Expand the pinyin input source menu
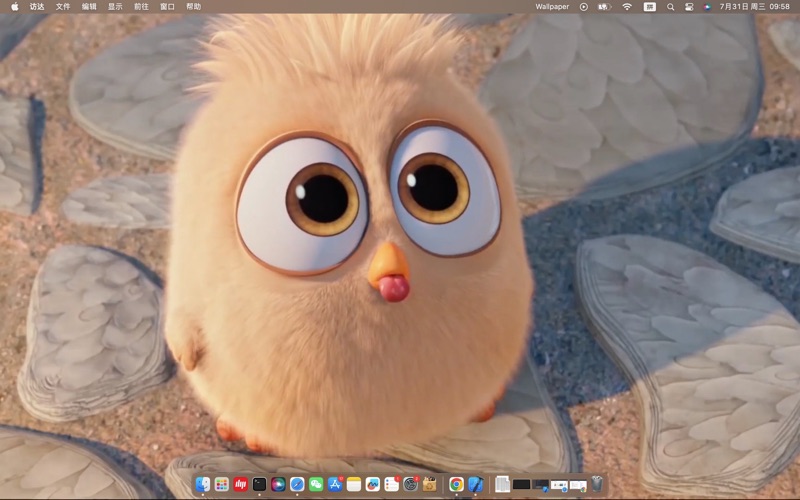Screen dimensions: 800x500 650,6
